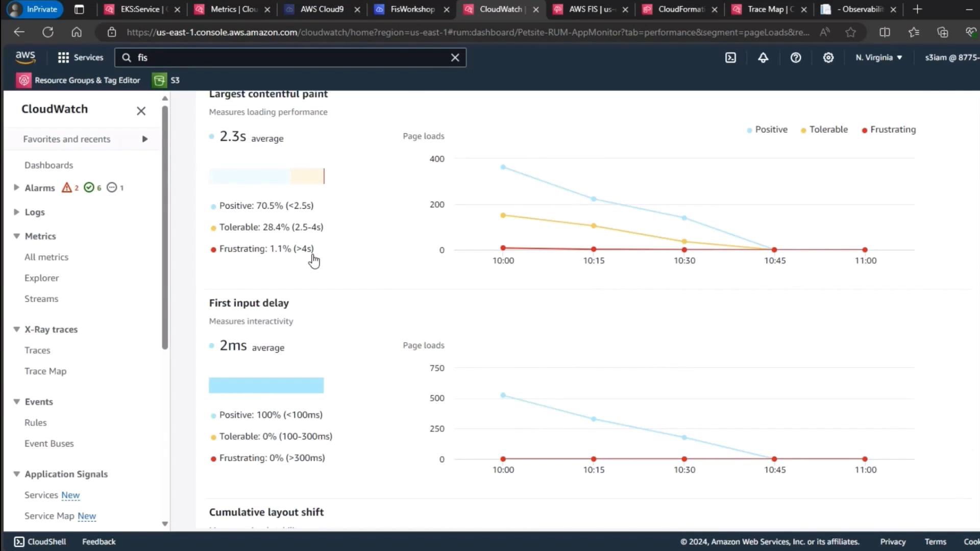Toggle Positive series in chart legend
Image resolution: width=980 pixels, height=551 pixels.
coord(767,130)
